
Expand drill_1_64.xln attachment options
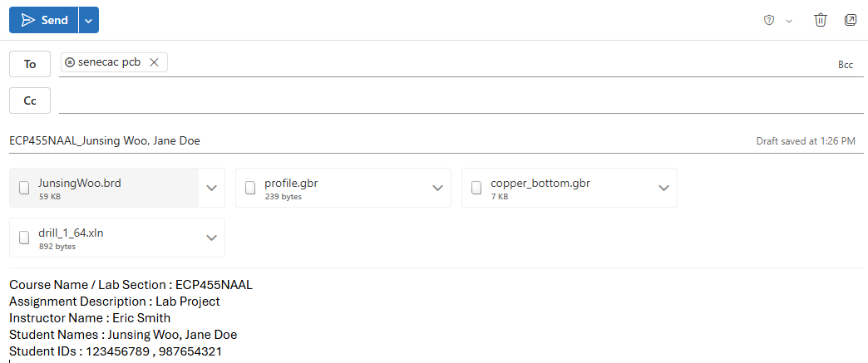(211, 238)
